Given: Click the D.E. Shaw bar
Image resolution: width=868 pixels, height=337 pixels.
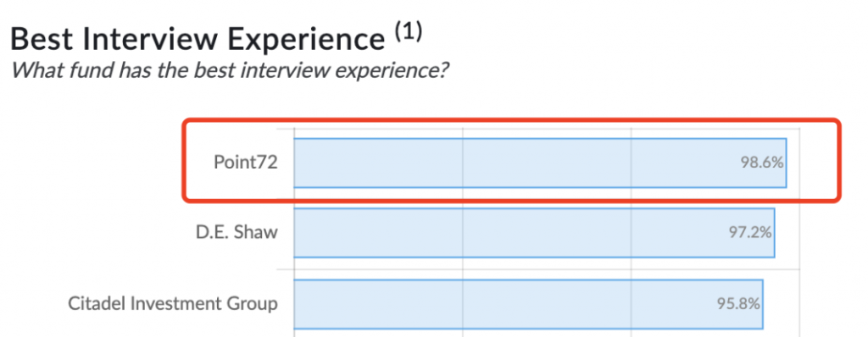Looking at the screenshot, I should click(534, 232).
